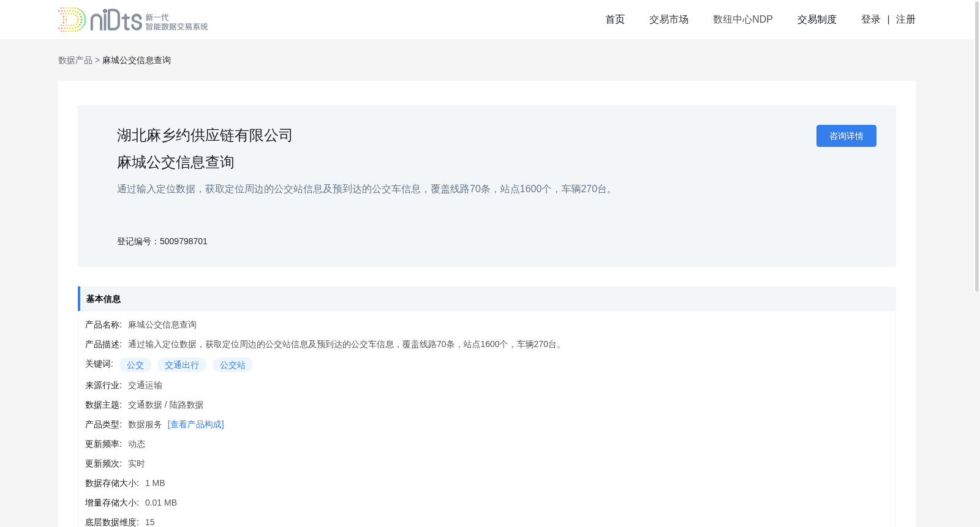
Task: Open the 交易市场 menu item
Action: 669,20
